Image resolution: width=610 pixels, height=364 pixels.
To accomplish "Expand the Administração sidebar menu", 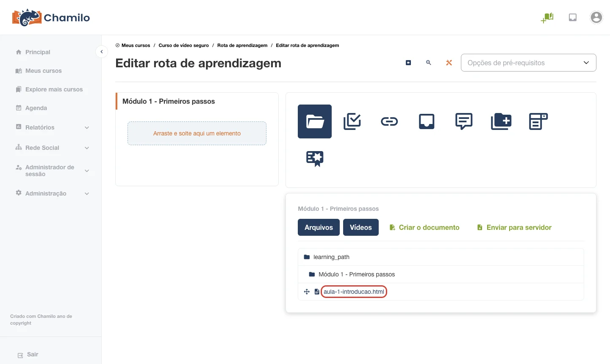I will tap(52, 193).
